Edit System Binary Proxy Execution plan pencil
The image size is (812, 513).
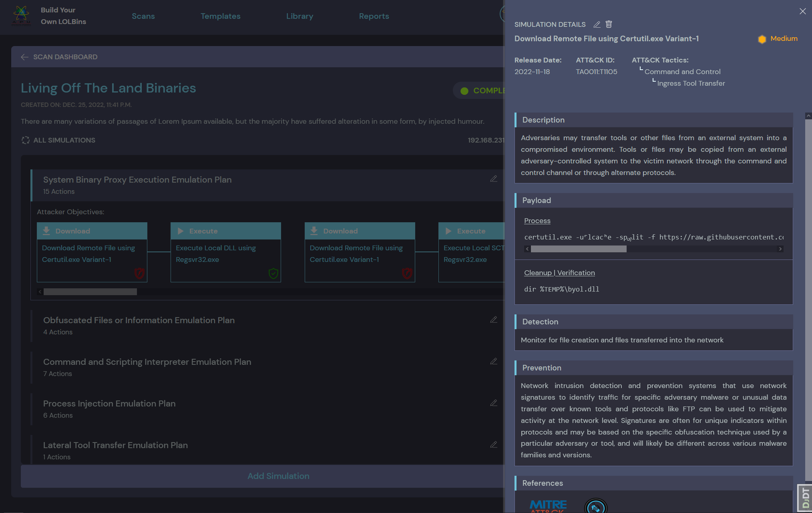coord(494,179)
